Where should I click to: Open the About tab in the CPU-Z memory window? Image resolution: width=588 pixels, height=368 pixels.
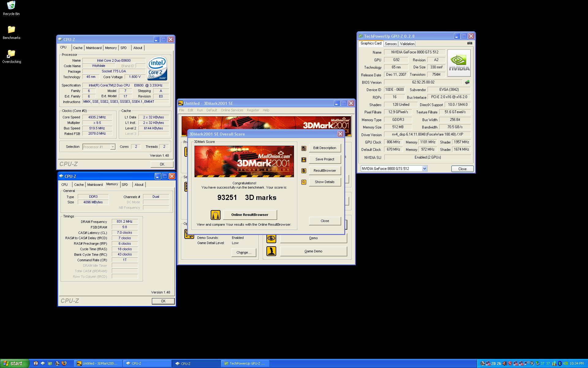pos(139,185)
